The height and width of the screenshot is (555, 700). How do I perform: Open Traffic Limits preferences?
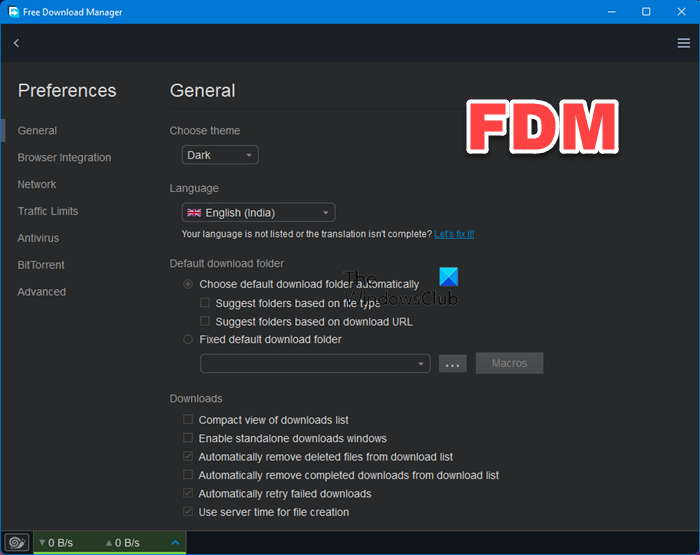coord(48,211)
